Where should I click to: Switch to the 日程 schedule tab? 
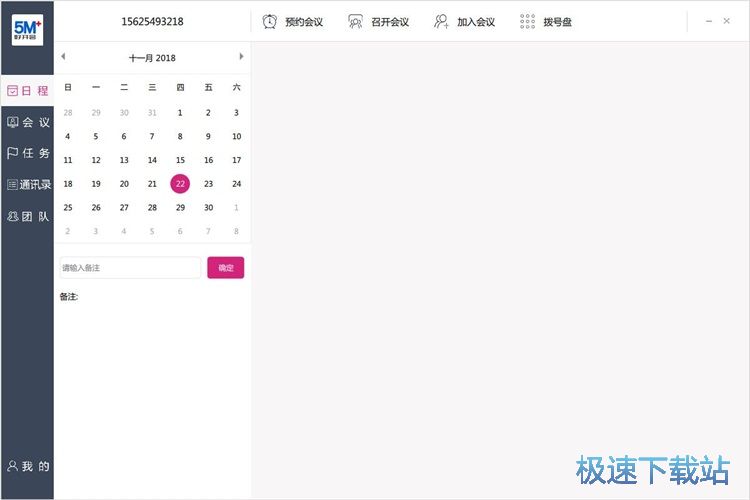[27, 91]
